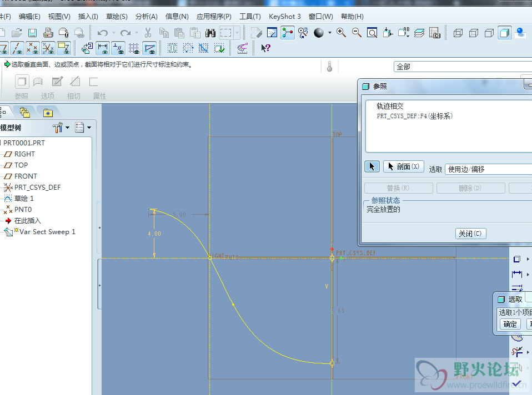Open the 分析(A) menu

click(146, 17)
